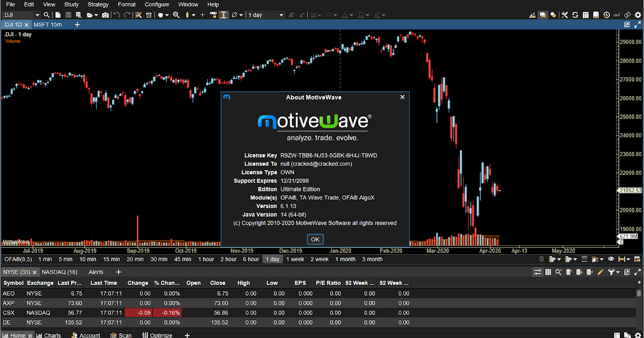Redo the last action

click(x=128, y=14)
